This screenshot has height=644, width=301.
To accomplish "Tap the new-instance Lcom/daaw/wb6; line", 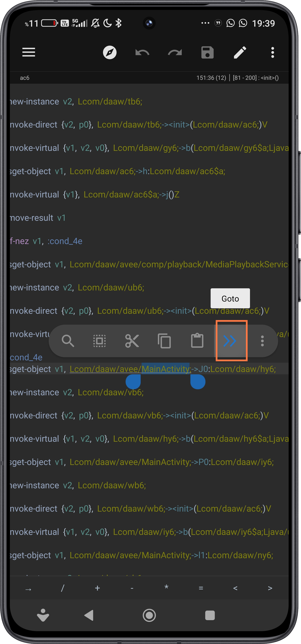I will tap(78, 485).
